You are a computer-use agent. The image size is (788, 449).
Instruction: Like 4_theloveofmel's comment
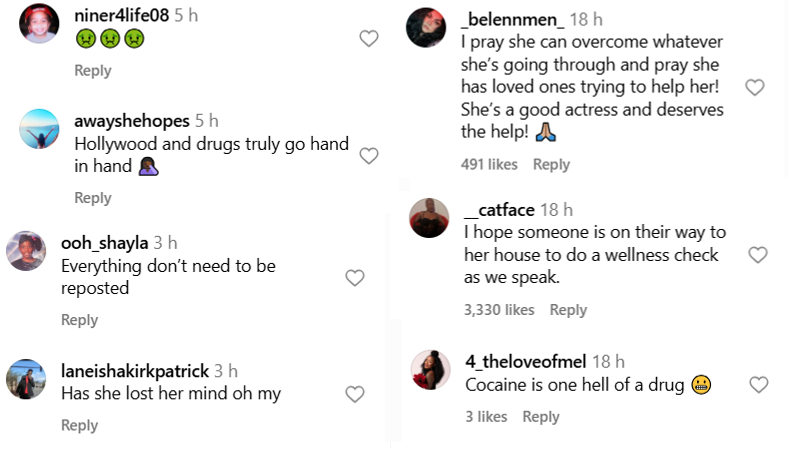(x=759, y=384)
